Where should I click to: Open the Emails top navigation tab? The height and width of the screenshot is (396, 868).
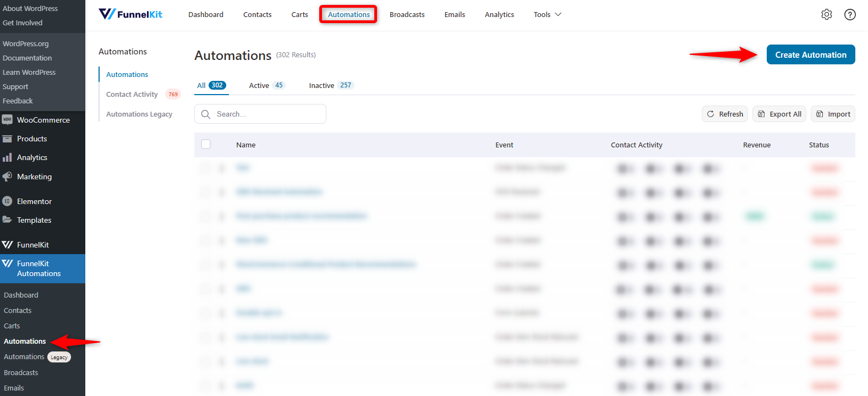pos(455,14)
